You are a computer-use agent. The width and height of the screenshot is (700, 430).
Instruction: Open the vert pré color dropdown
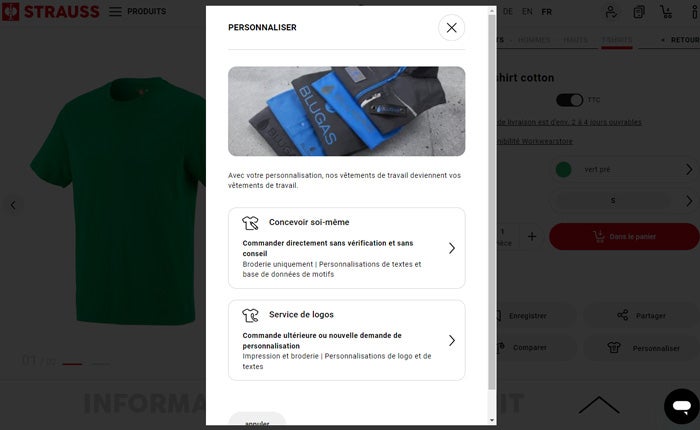click(x=625, y=170)
